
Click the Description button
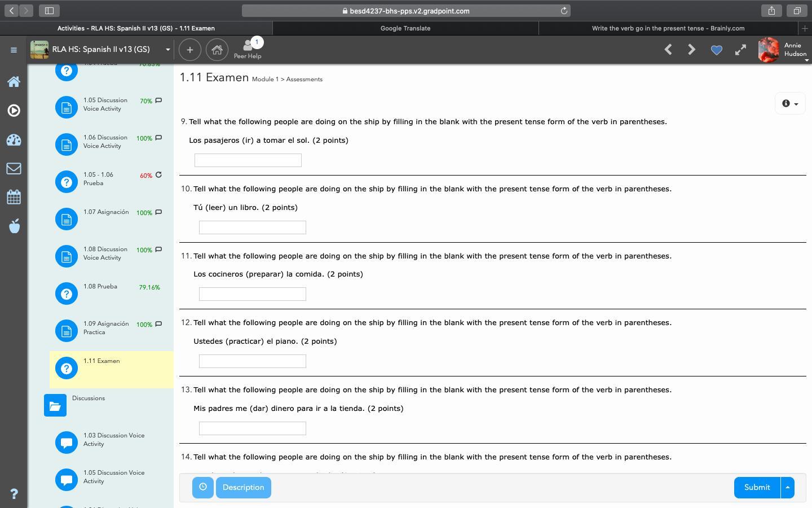(x=243, y=488)
